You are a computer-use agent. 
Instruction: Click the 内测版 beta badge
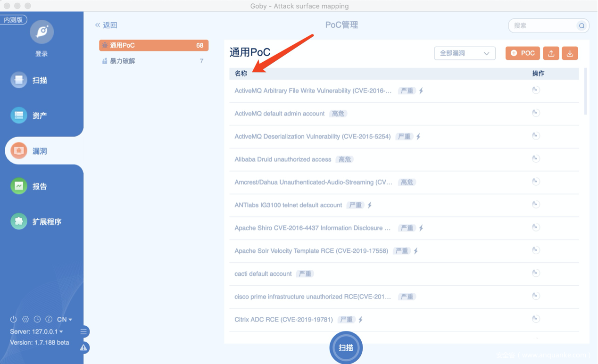click(x=14, y=20)
